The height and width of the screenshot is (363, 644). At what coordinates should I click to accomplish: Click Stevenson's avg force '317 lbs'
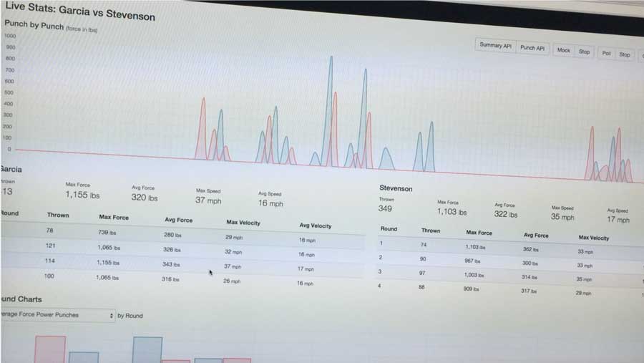[x=529, y=291]
